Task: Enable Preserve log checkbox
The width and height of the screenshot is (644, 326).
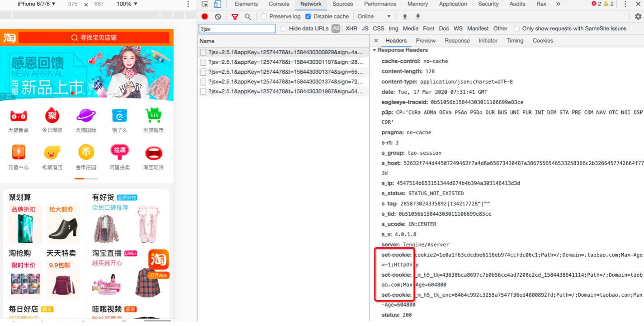Action: (x=264, y=16)
